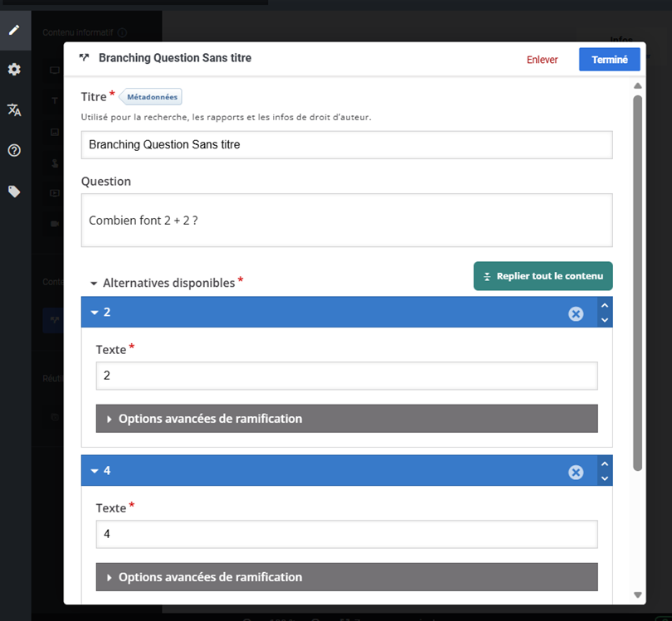The height and width of the screenshot is (621, 672).
Task: Open the help question mark icon
Action: pyautogui.click(x=14, y=150)
